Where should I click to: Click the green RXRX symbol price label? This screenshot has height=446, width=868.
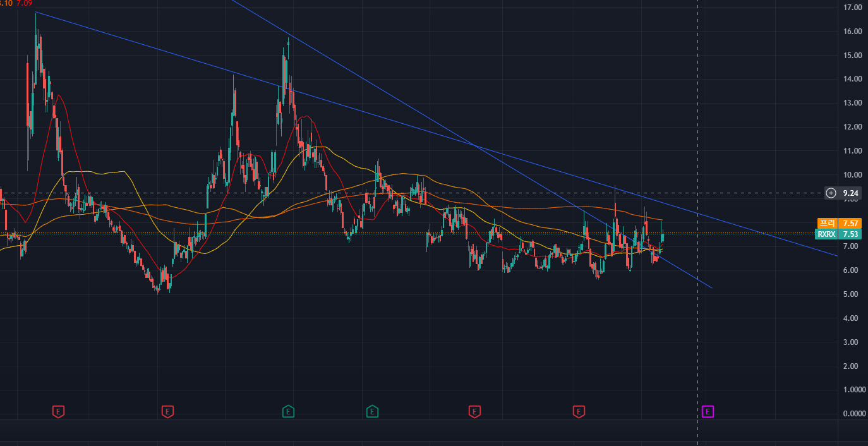click(826, 234)
